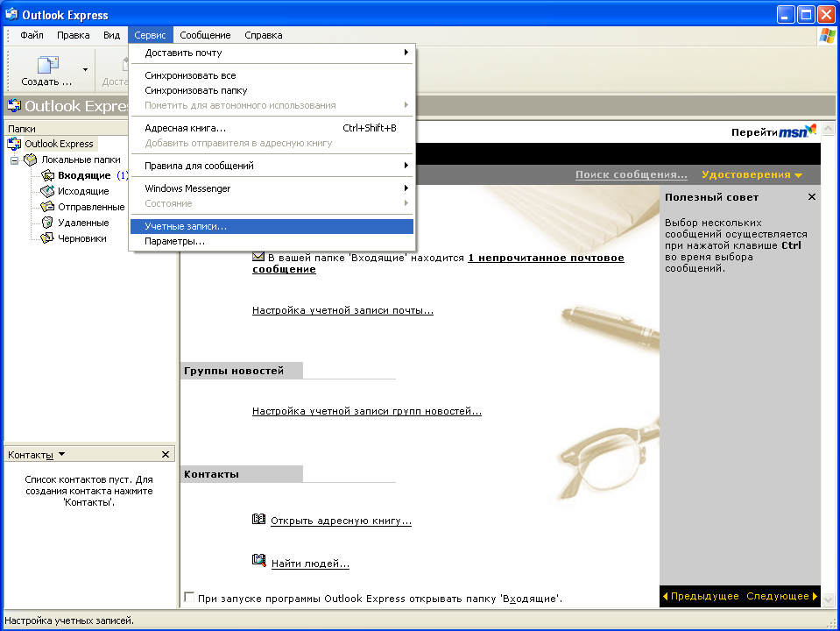Viewport: 840px width, 631px height.
Task: Click Настройка учетной записи групп новостей link
Action: coord(367,411)
